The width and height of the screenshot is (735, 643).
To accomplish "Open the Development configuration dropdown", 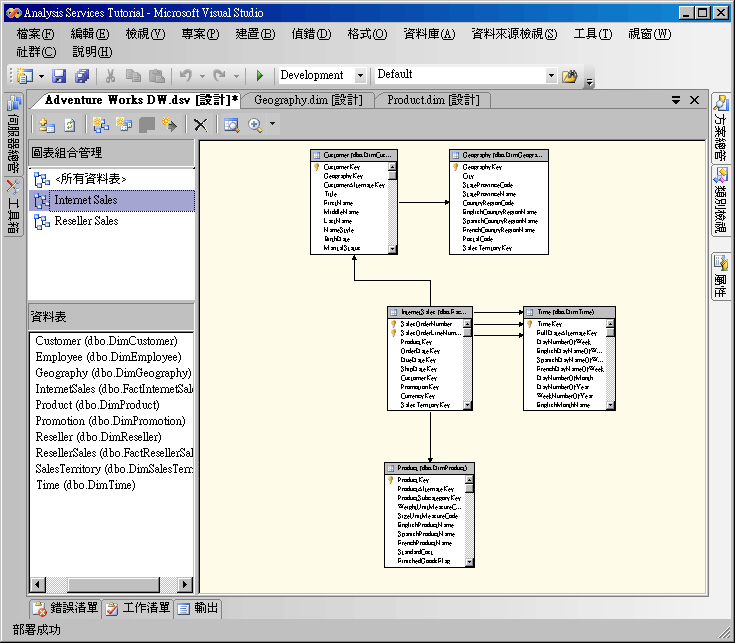I will 363,75.
